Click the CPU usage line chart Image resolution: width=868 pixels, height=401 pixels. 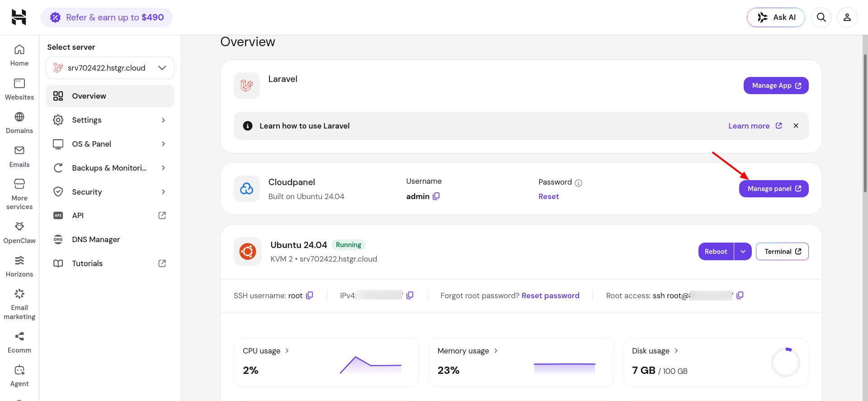coord(371,365)
